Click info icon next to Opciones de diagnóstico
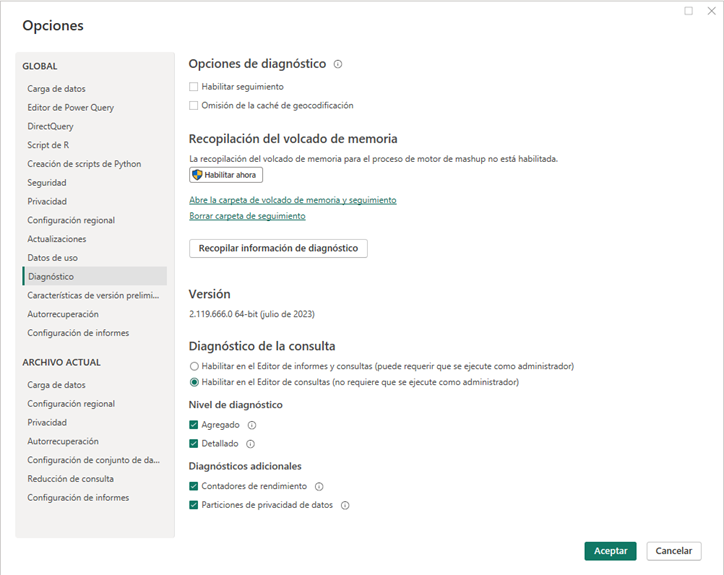Viewport: 724px width, 575px height. point(338,64)
